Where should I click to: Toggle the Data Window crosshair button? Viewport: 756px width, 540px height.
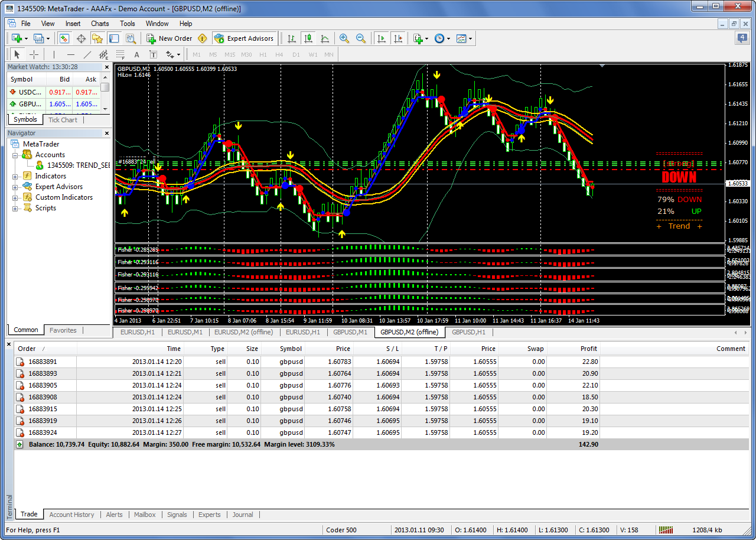[x=81, y=38]
